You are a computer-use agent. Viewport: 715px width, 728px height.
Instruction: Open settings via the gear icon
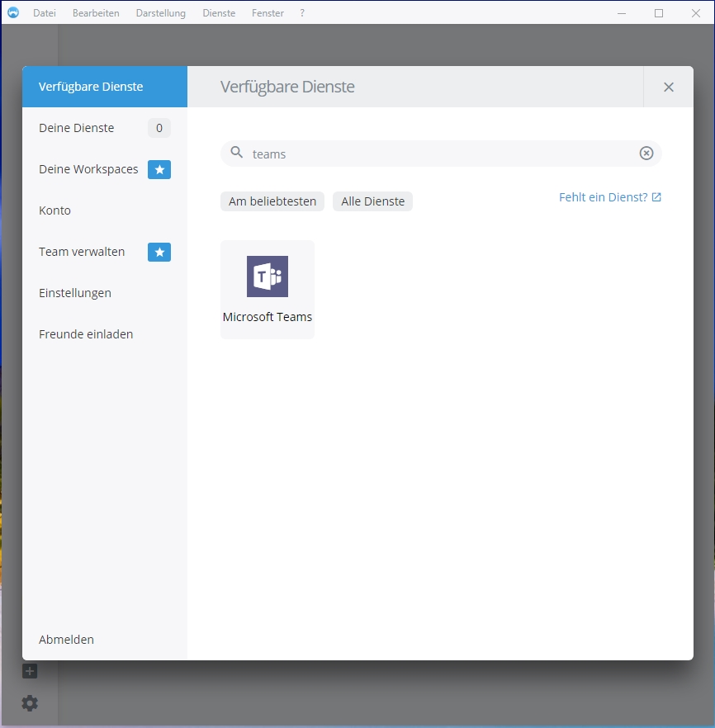pyautogui.click(x=30, y=703)
